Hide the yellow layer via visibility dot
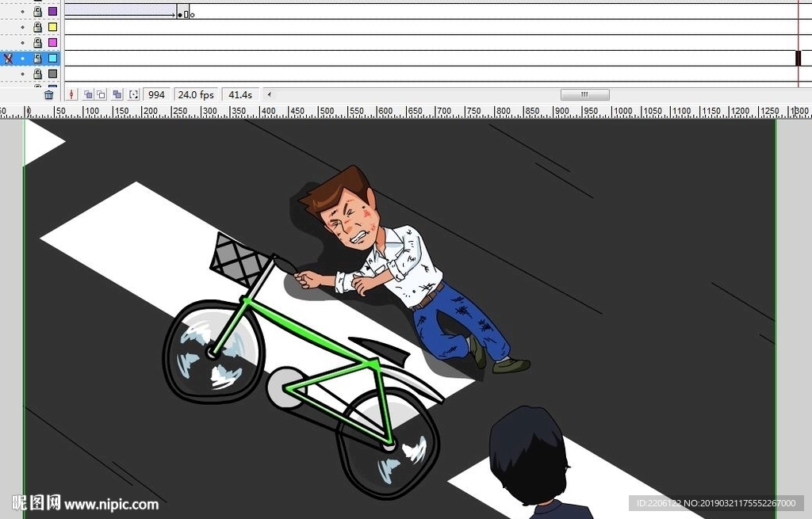812x519 pixels. pyautogui.click(x=22, y=27)
